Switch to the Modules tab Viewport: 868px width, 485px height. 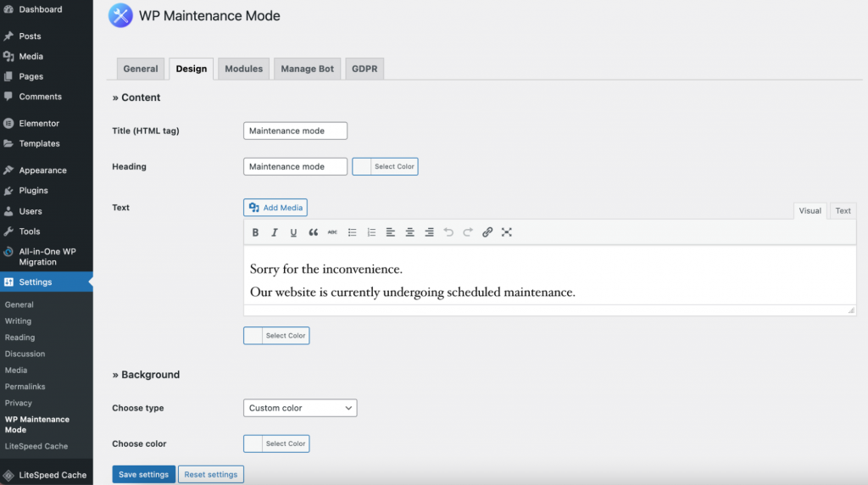[x=243, y=69]
